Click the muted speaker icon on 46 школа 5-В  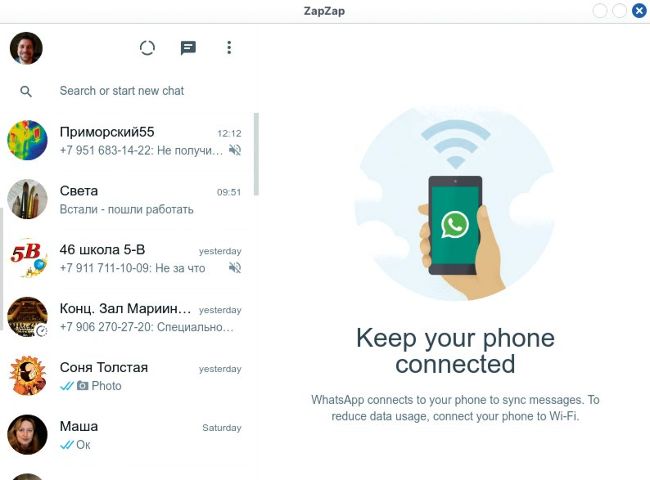point(235,268)
